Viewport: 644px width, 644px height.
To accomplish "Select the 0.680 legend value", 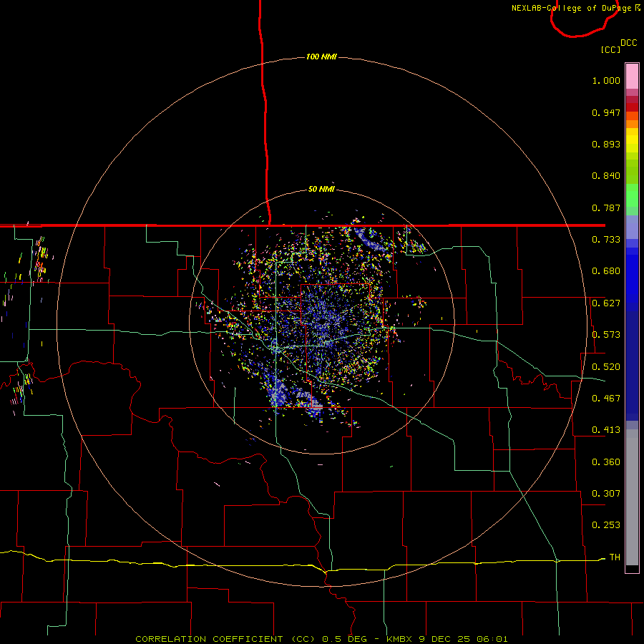I will tap(606, 271).
